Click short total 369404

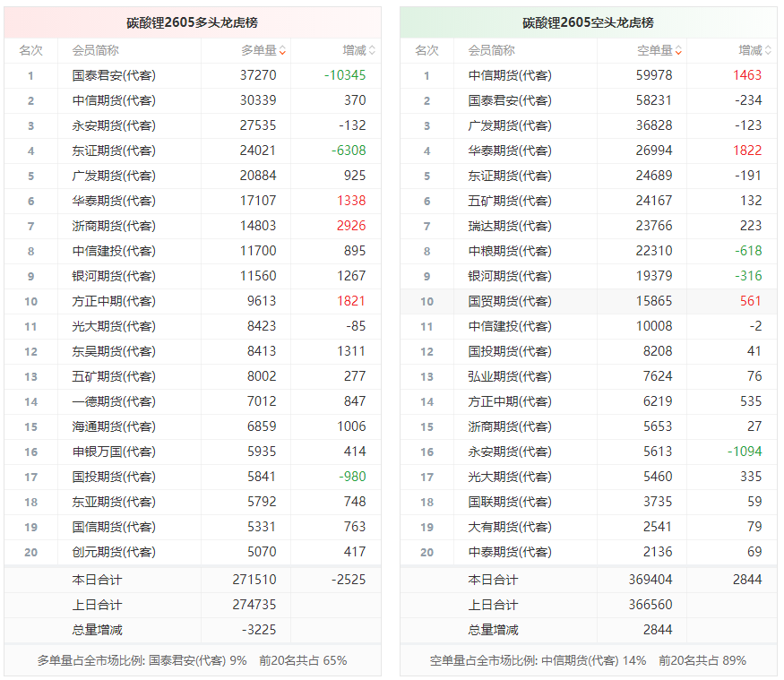click(650, 580)
